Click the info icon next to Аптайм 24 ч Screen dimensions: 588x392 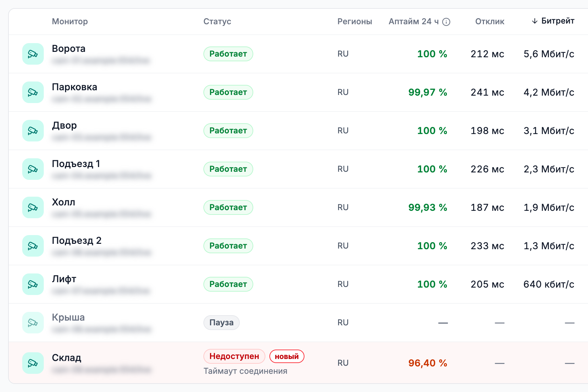446,22
